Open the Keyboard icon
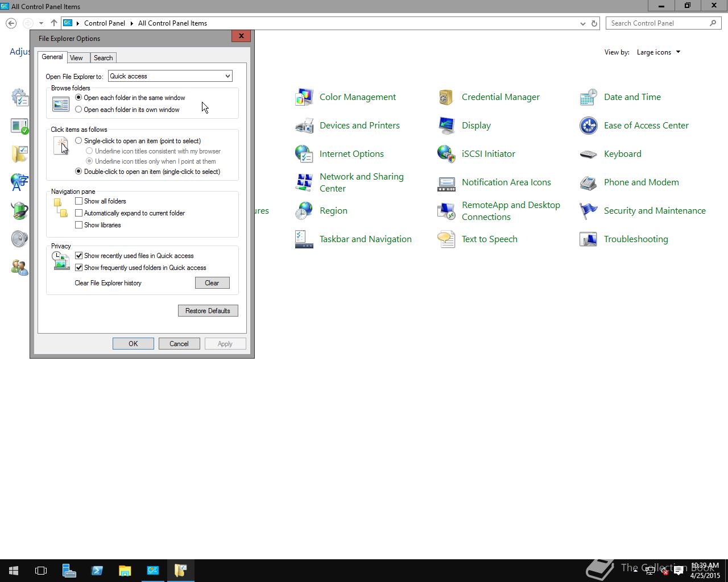 (589, 154)
